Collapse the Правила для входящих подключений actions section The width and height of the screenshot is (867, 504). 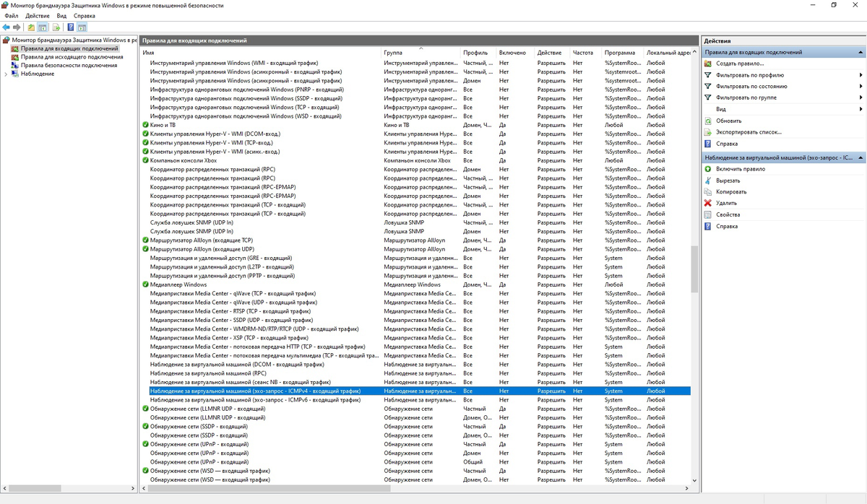tap(861, 52)
